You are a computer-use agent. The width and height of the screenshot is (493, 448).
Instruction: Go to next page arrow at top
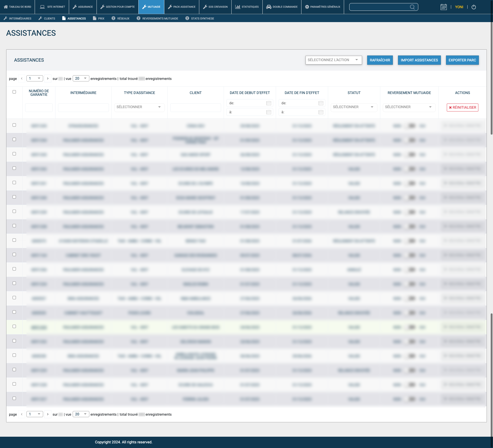48,79
